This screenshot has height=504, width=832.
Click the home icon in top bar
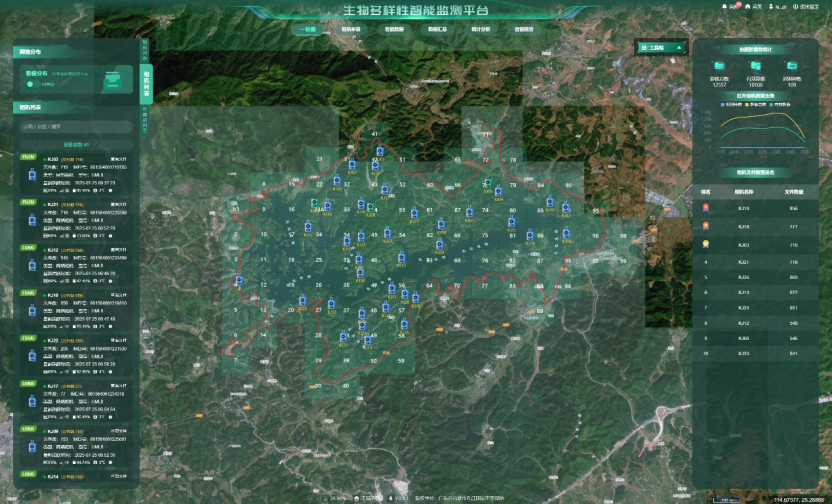748,7
